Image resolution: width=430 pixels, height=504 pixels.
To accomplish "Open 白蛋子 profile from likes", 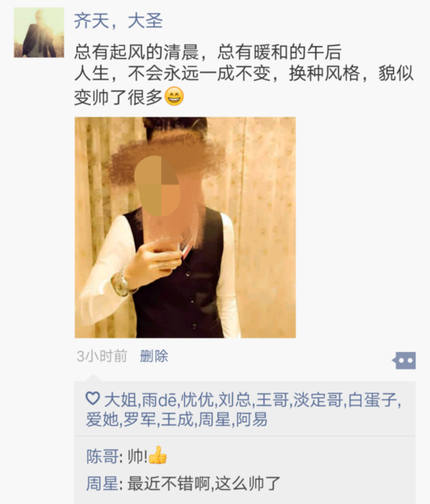I will [x=372, y=400].
